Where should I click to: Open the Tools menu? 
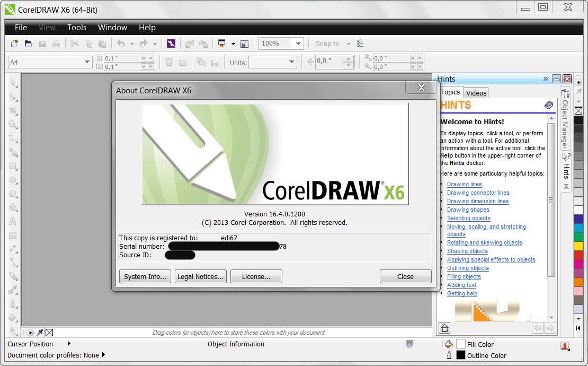77,28
